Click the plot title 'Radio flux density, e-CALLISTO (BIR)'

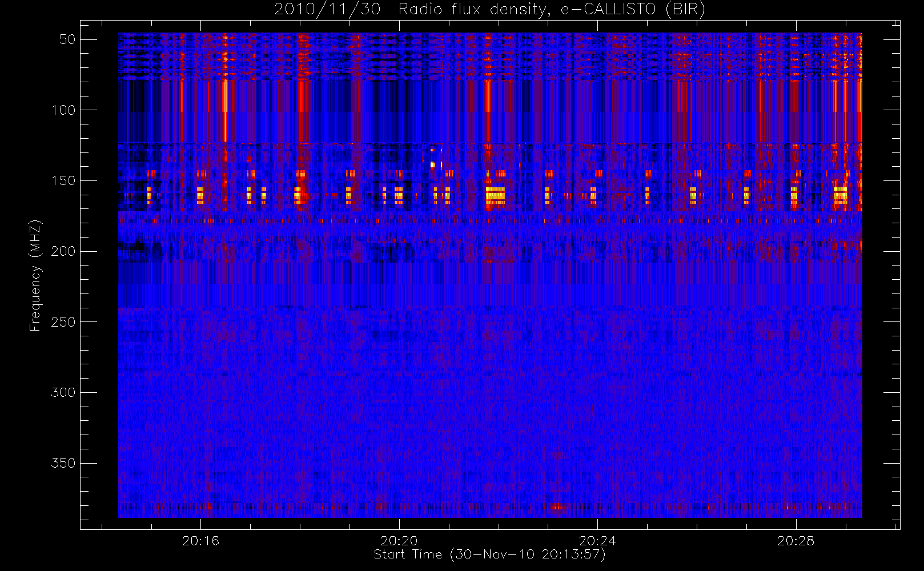point(552,10)
